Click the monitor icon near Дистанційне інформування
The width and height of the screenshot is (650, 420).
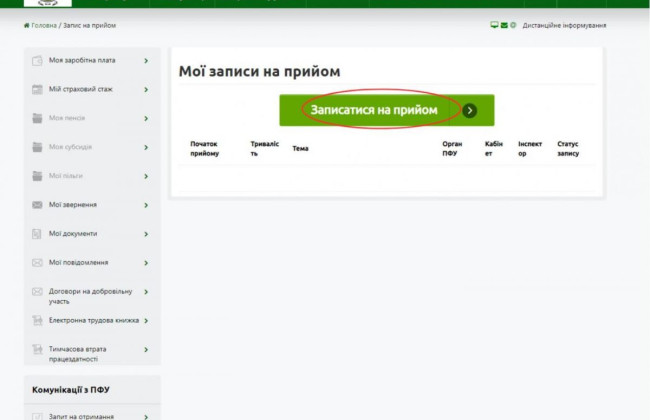tap(494, 25)
